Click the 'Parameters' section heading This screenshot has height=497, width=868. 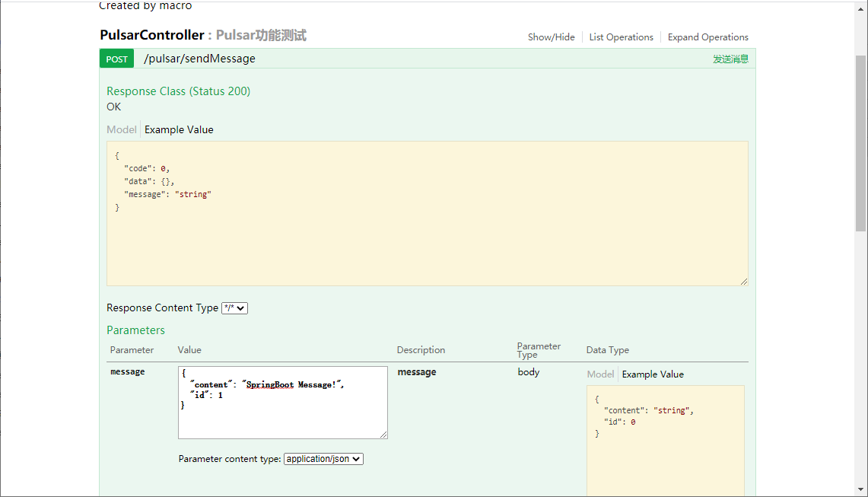(135, 330)
